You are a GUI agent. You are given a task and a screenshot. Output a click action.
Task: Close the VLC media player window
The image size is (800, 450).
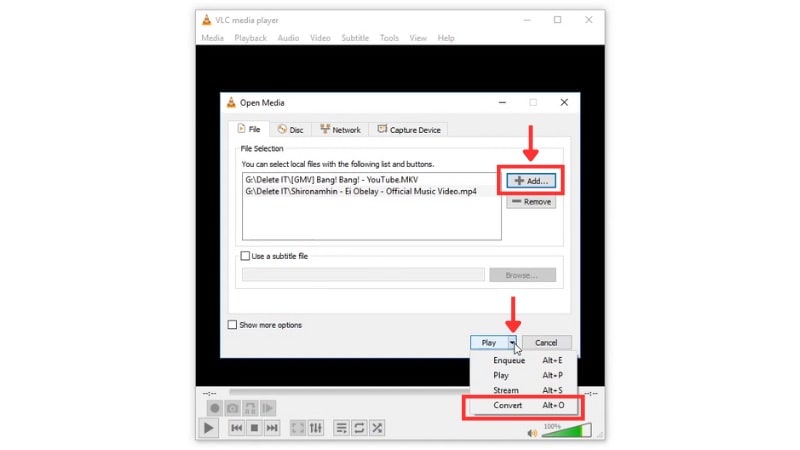click(588, 19)
